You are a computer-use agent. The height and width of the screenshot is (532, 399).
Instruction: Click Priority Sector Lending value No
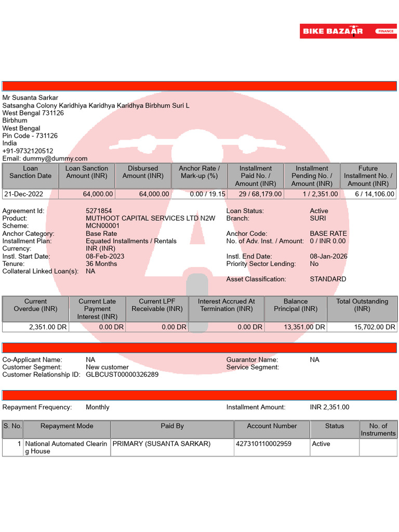[x=314, y=263]
